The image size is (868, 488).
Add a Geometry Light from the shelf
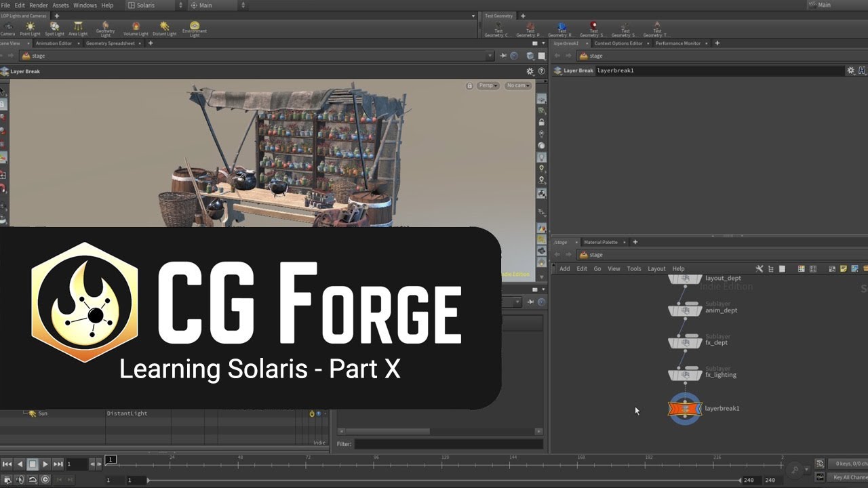pos(105,28)
